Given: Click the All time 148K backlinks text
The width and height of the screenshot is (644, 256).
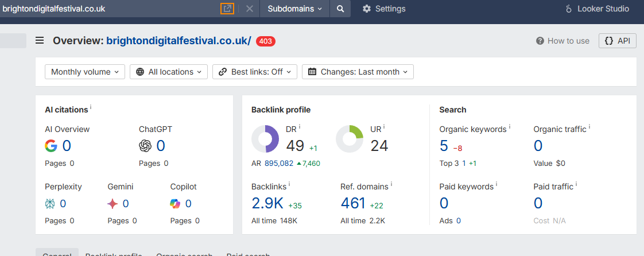Looking at the screenshot, I should (274, 221).
